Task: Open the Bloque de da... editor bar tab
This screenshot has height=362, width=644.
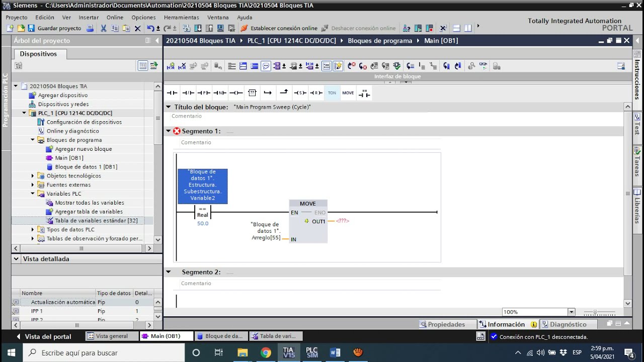Action: [x=220, y=336]
